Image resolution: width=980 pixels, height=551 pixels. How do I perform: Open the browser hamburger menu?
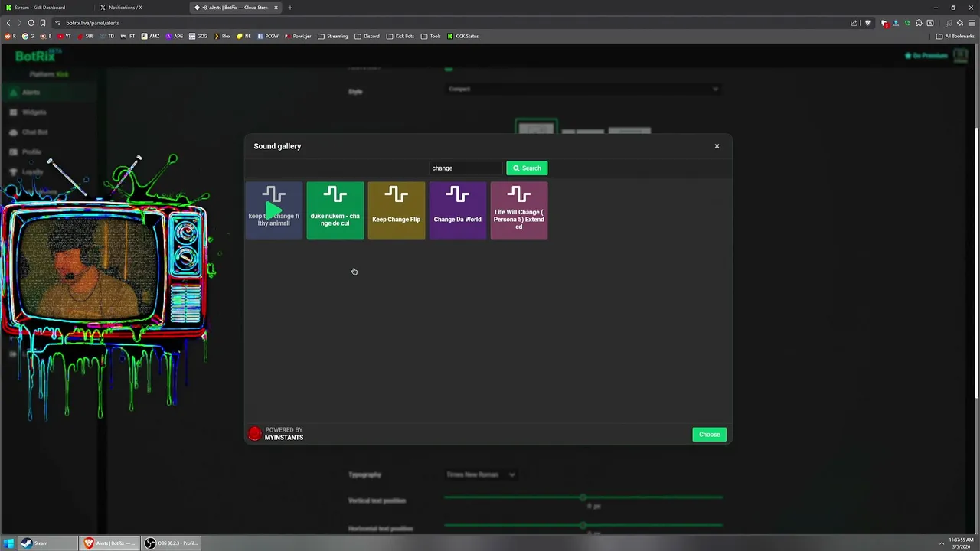tap(972, 23)
